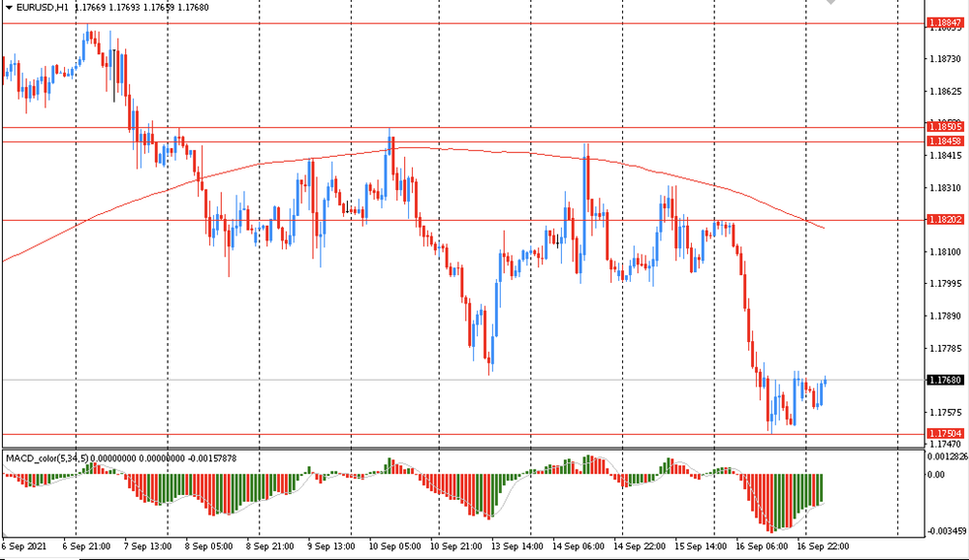
Task: Click the 10 Sep 21:00 time label
Action: tap(456, 546)
